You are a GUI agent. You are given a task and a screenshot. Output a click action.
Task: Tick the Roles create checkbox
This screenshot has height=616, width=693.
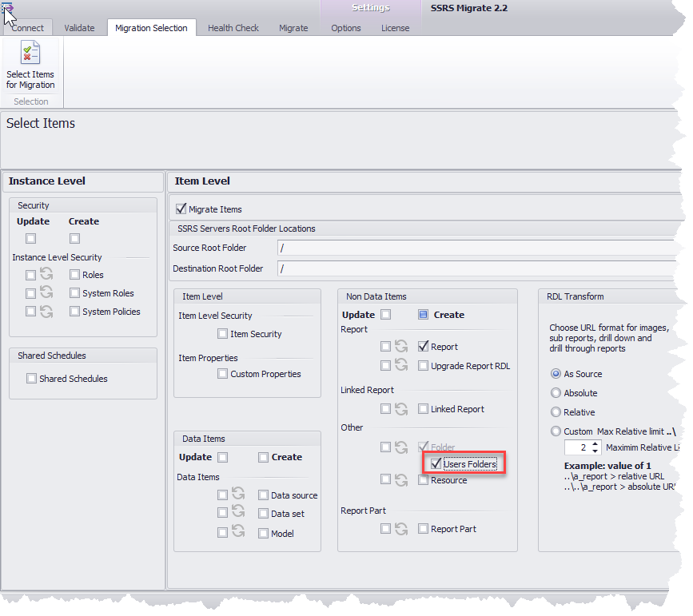coord(74,274)
